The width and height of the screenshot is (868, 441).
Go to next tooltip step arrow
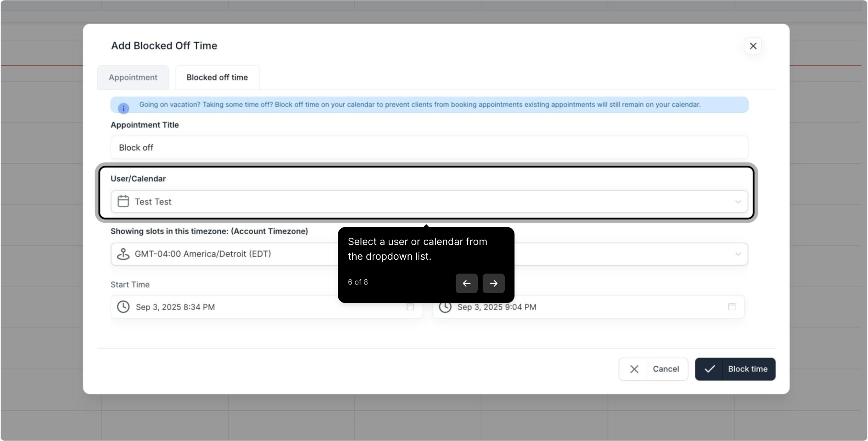(493, 283)
